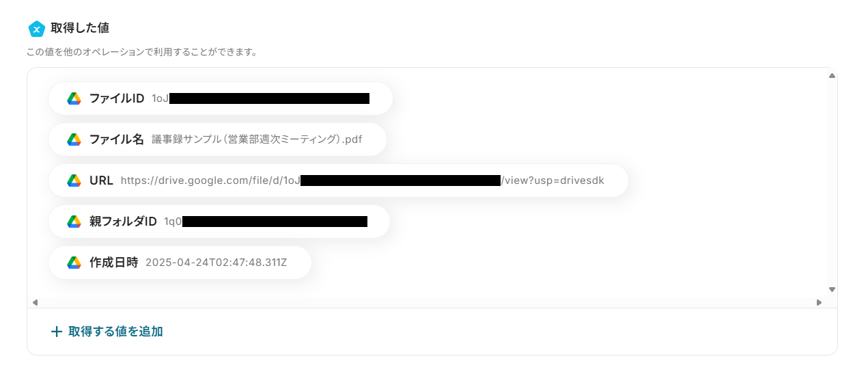Select the 作成日時 timestamp chip
This screenshot has height=387, width=868.
tap(180, 263)
